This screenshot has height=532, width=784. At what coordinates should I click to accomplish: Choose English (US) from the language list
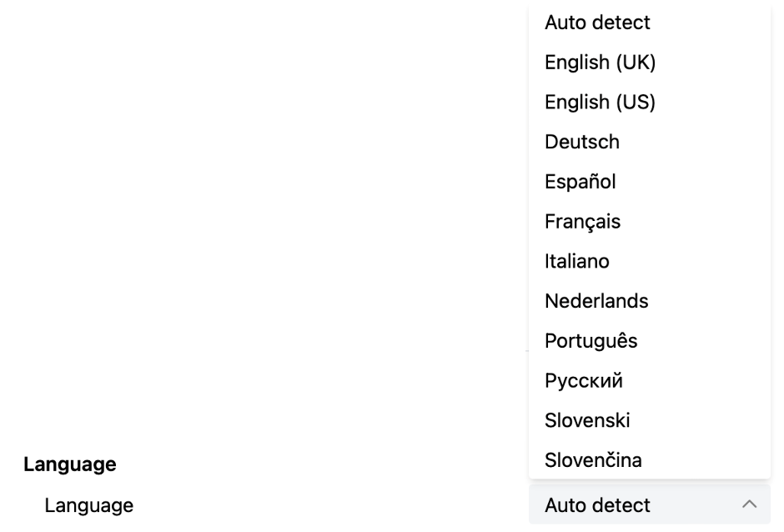point(650,102)
